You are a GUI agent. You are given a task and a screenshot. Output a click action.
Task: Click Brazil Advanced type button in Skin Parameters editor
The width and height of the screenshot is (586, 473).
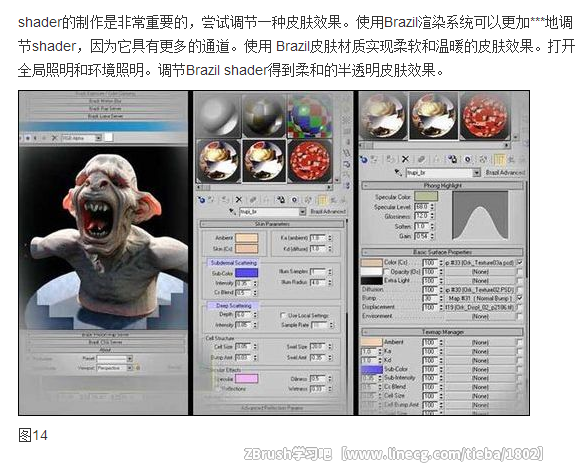327,212
